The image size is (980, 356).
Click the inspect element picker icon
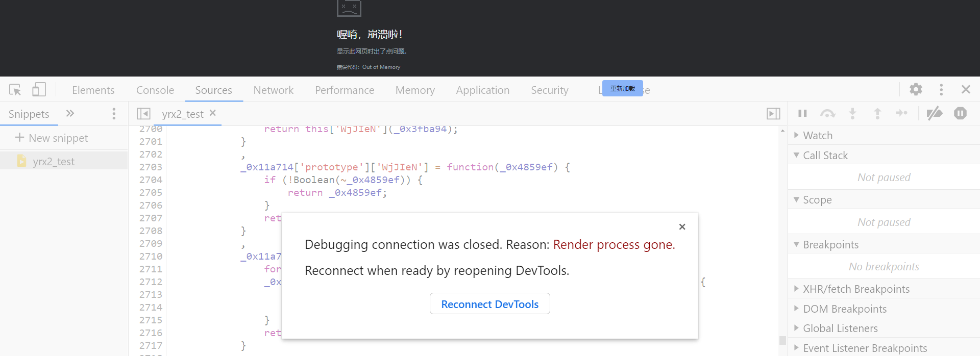click(15, 90)
